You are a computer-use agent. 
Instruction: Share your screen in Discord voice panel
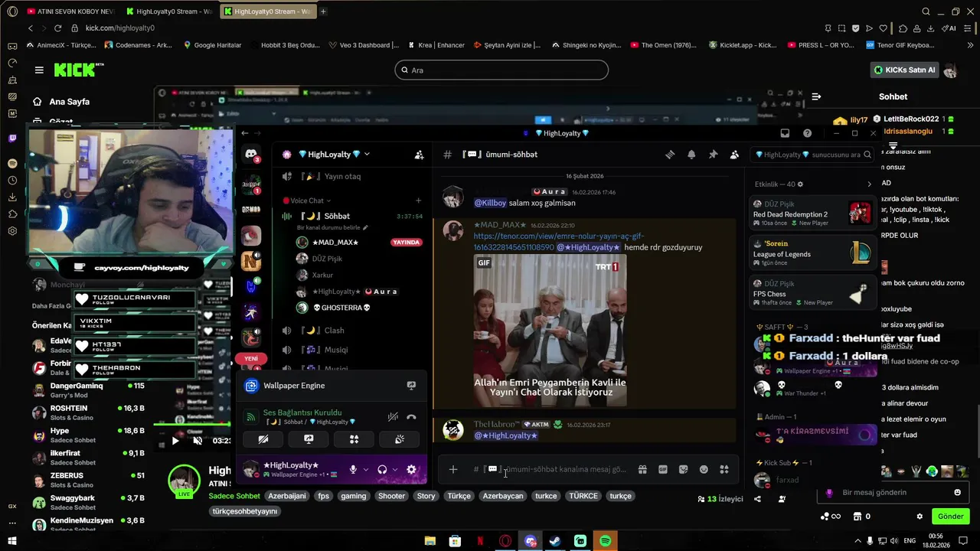[309, 439]
